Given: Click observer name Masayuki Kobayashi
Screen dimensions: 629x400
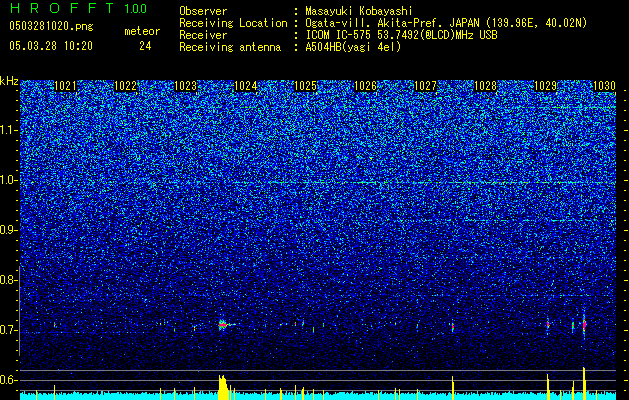Looking at the screenshot, I should pos(358,11).
